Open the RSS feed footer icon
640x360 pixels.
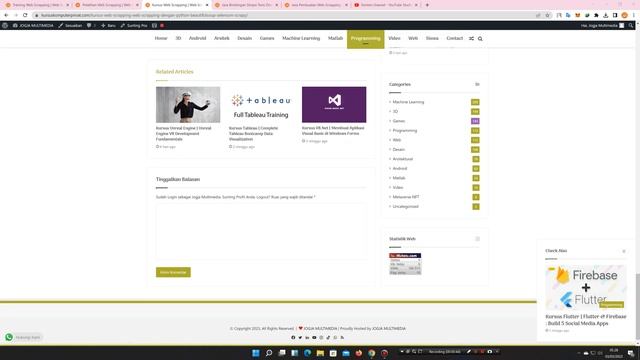(342, 338)
